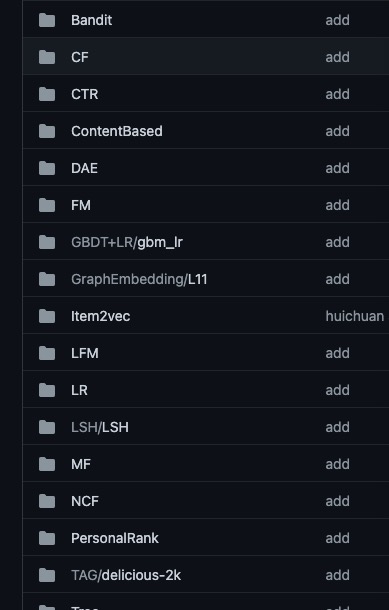Click the folder icon beside DAE

47,168
